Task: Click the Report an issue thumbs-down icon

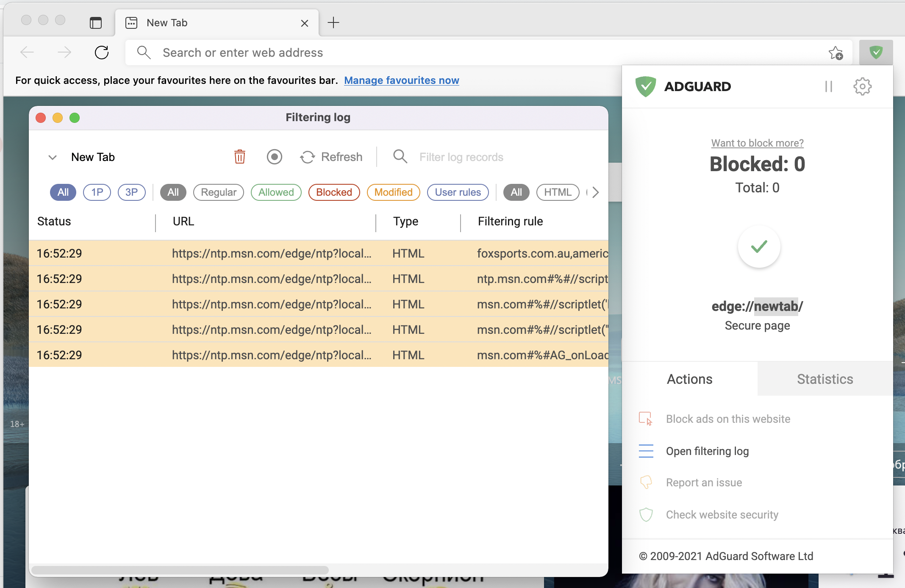Action: [646, 483]
